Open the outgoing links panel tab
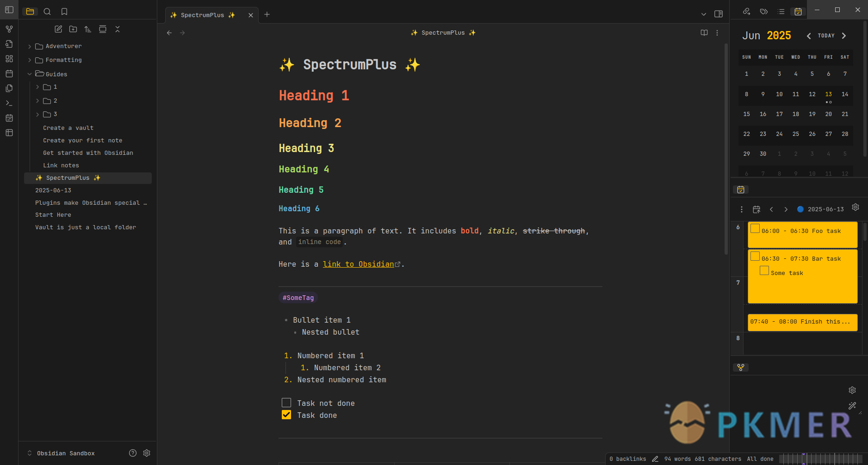The width and height of the screenshot is (868, 465). [x=746, y=12]
